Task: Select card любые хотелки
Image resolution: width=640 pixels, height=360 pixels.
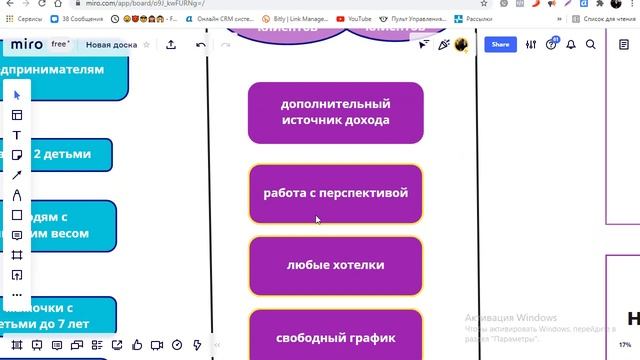Action: [x=336, y=266]
